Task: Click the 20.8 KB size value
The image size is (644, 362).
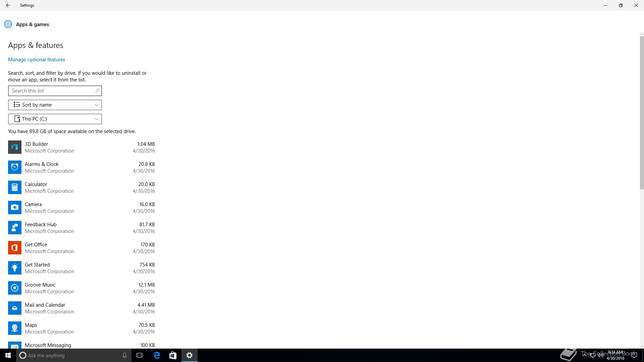Action: [147, 164]
